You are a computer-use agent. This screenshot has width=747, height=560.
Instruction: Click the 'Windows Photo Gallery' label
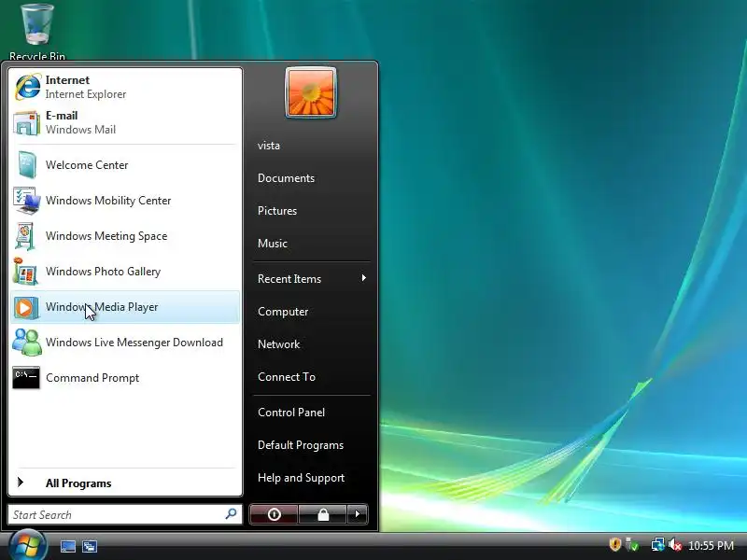click(x=103, y=272)
